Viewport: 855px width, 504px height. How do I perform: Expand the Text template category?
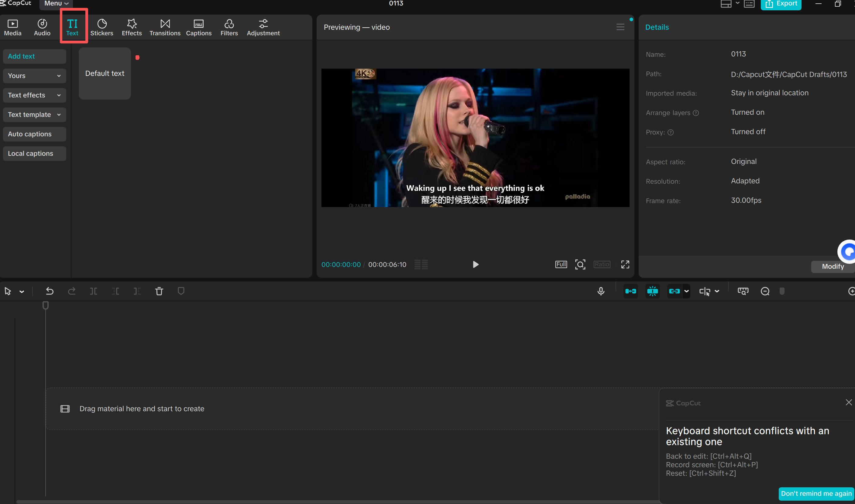[34, 114]
